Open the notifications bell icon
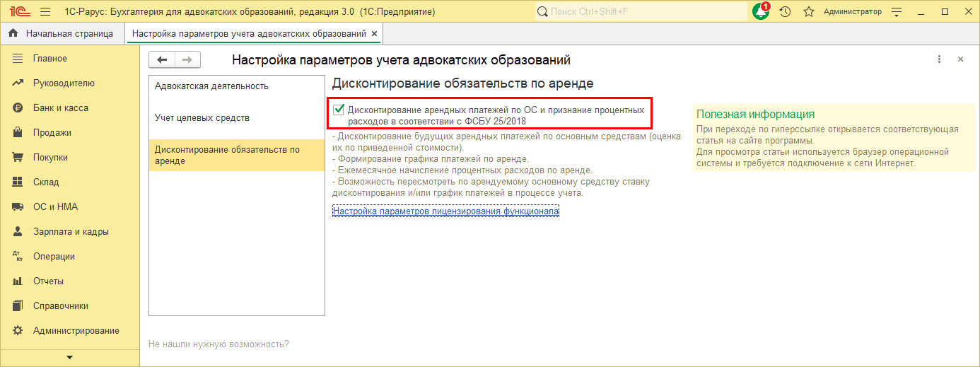Viewport: 980px width, 367px height. pyautogui.click(x=761, y=12)
